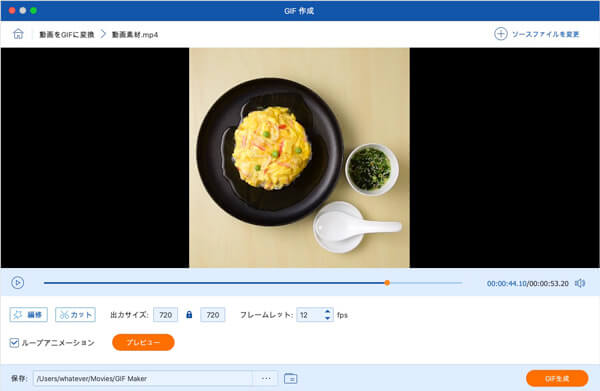Browse save location with the ellipsis button

[266, 378]
